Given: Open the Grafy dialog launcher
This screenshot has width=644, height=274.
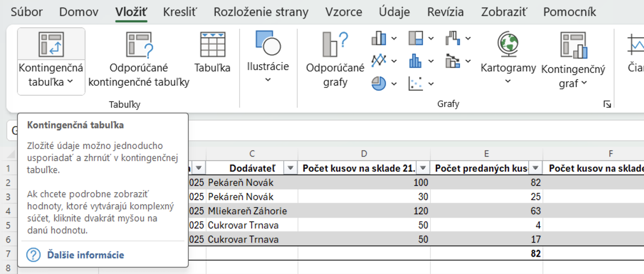Looking at the screenshot, I should pos(607,104).
